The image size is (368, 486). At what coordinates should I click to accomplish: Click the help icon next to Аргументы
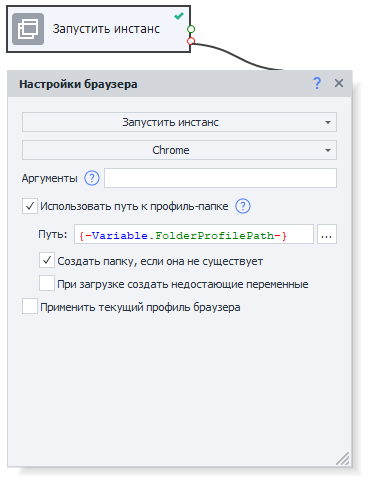click(x=92, y=178)
